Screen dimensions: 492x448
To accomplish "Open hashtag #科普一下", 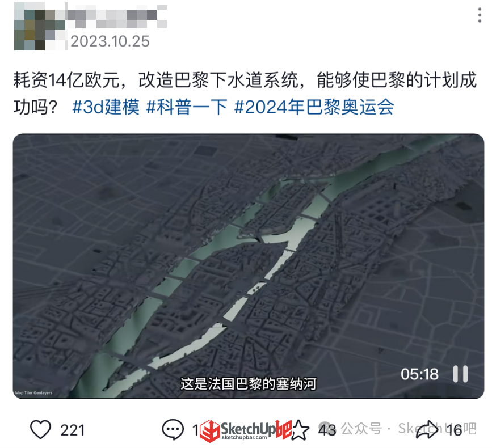I will [187, 107].
